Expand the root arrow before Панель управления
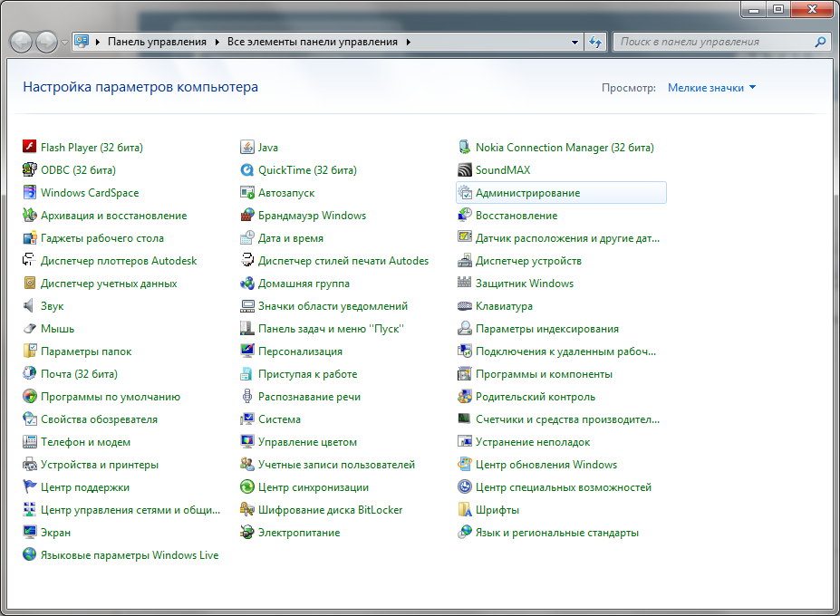This screenshot has height=616, width=840. (x=98, y=42)
